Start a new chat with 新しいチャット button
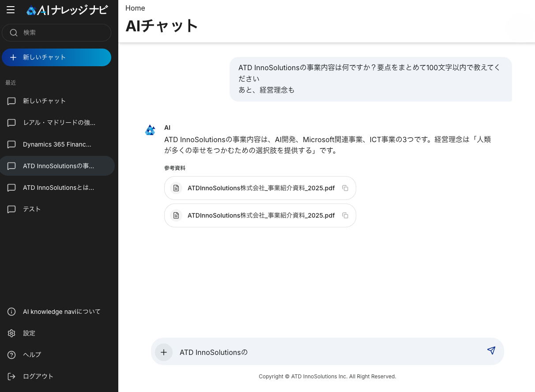The height and width of the screenshot is (392, 535). (57, 57)
